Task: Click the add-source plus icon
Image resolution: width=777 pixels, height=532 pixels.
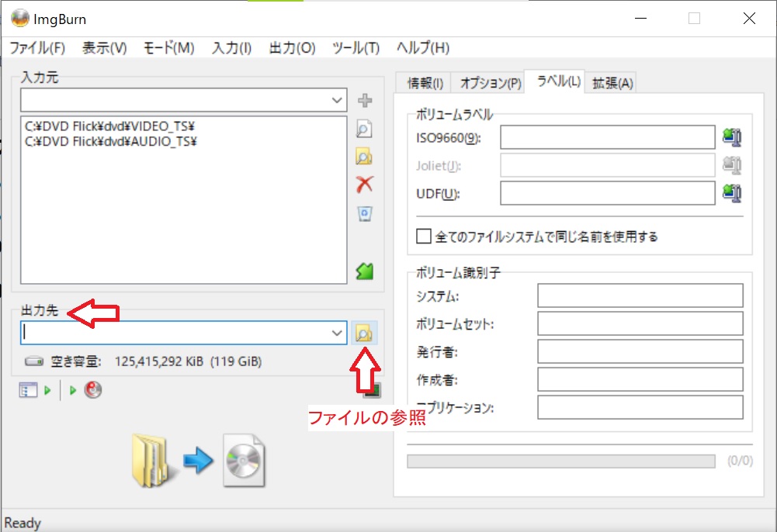Action: pyautogui.click(x=365, y=101)
